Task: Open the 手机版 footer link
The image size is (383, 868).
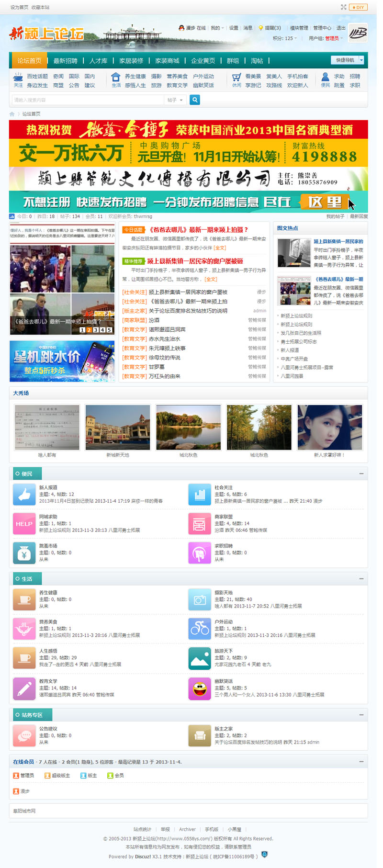Action: (x=212, y=829)
